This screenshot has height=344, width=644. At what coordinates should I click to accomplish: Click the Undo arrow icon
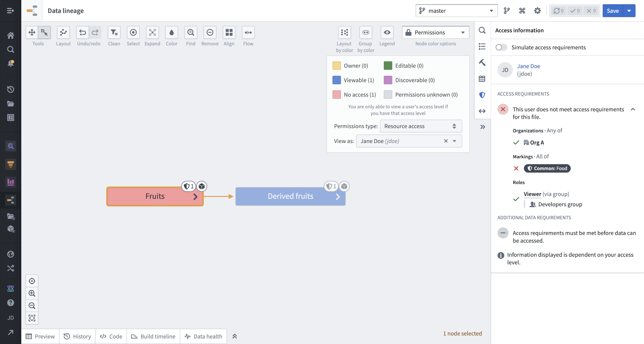[82, 33]
